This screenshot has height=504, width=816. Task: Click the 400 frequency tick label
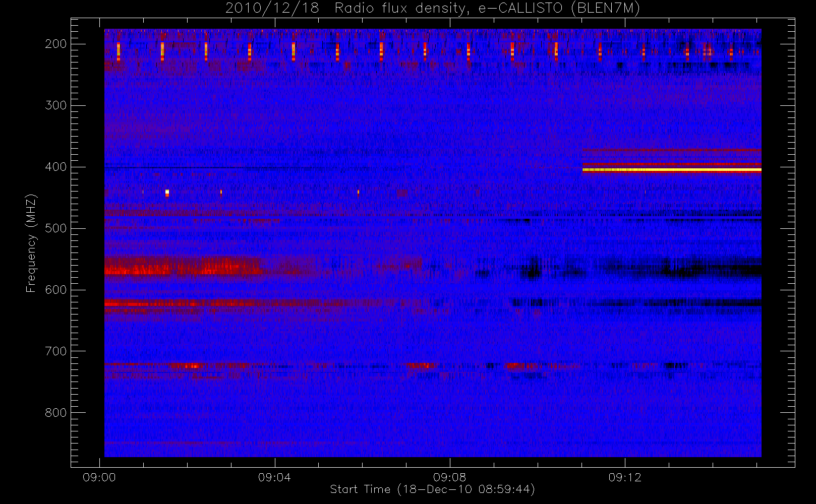click(56, 167)
